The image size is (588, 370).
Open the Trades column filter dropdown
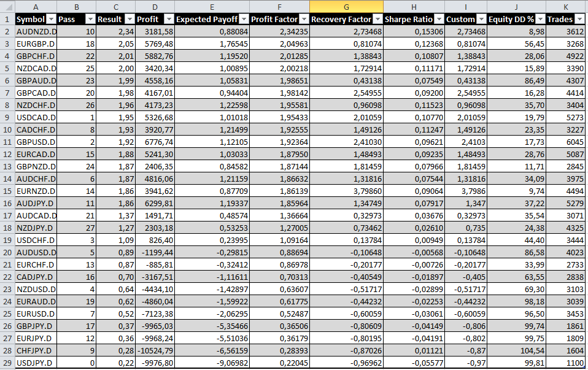coord(580,20)
